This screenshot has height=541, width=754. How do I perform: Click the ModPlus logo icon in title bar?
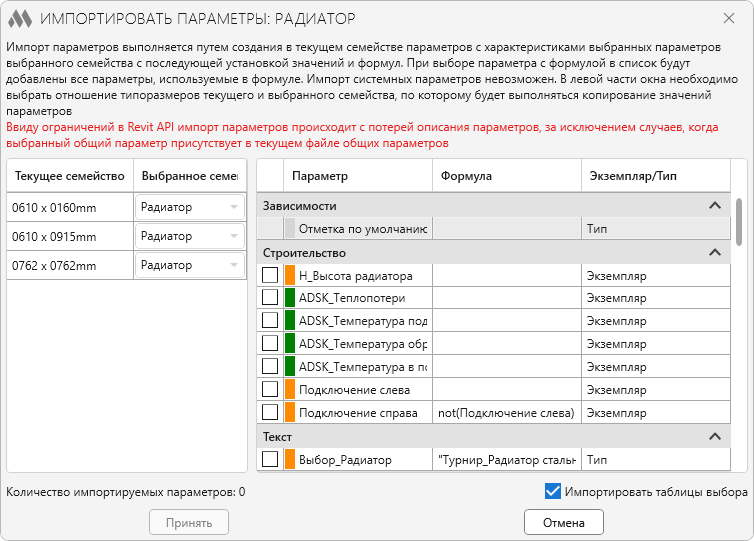(x=20, y=19)
